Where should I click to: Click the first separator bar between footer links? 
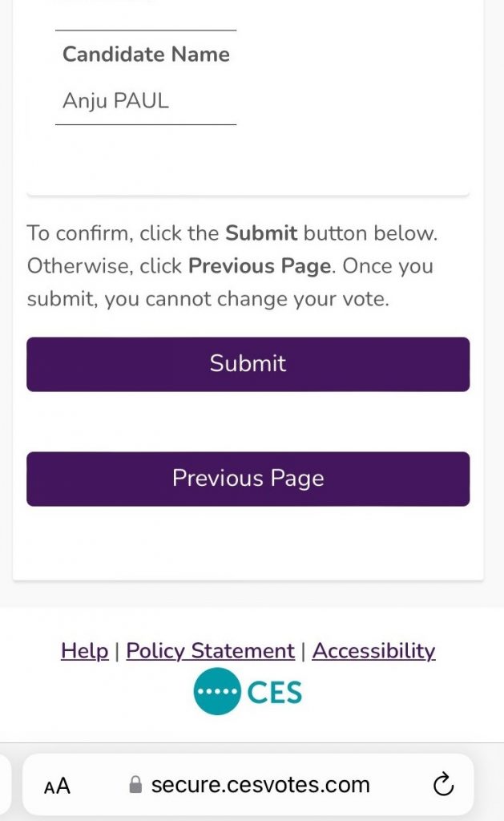[117, 651]
